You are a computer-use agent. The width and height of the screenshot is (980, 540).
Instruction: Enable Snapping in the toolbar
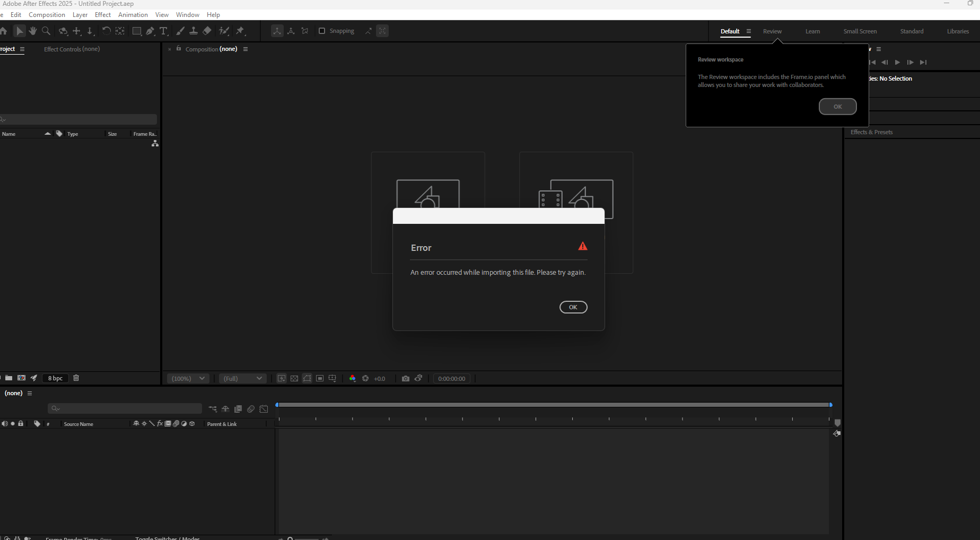322,31
